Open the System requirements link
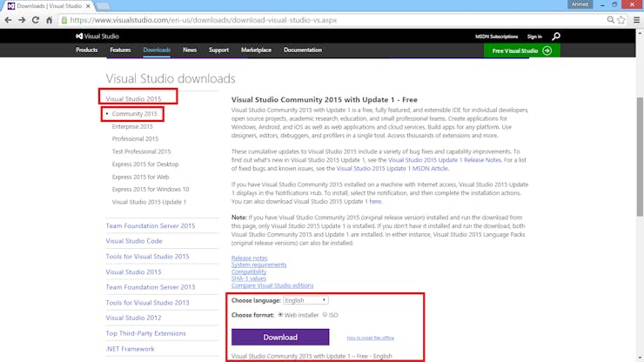The image size is (644, 362). (258, 265)
